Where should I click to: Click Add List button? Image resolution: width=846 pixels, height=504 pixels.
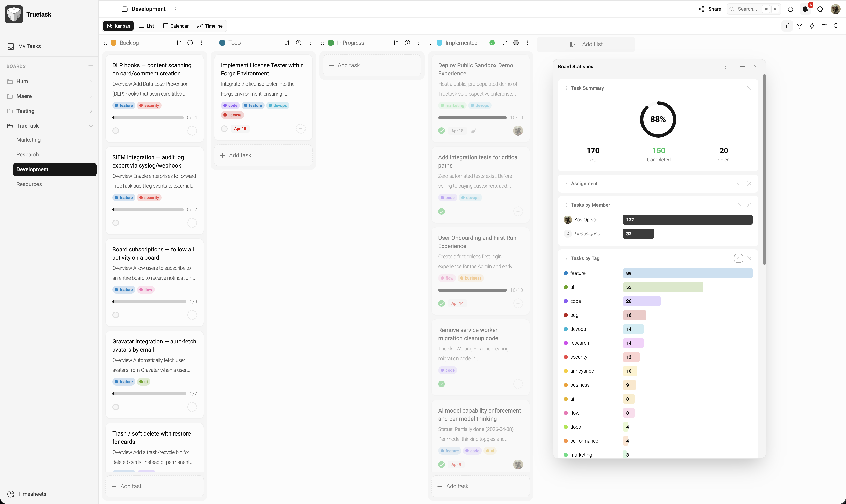click(x=586, y=44)
